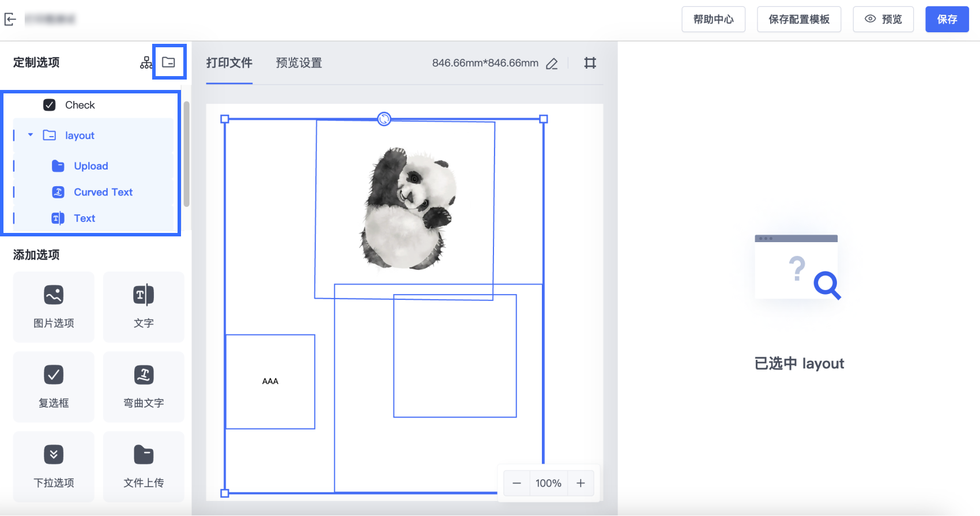Click the option list vertical scrollbar
This screenshot has width=980, height=516.
click(186, 154)
